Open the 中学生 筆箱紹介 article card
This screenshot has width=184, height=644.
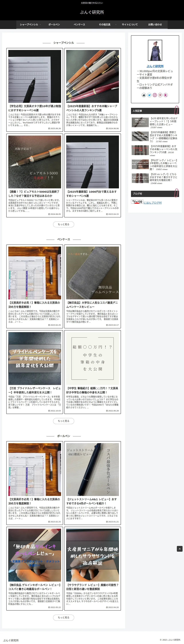click(93, 372)
